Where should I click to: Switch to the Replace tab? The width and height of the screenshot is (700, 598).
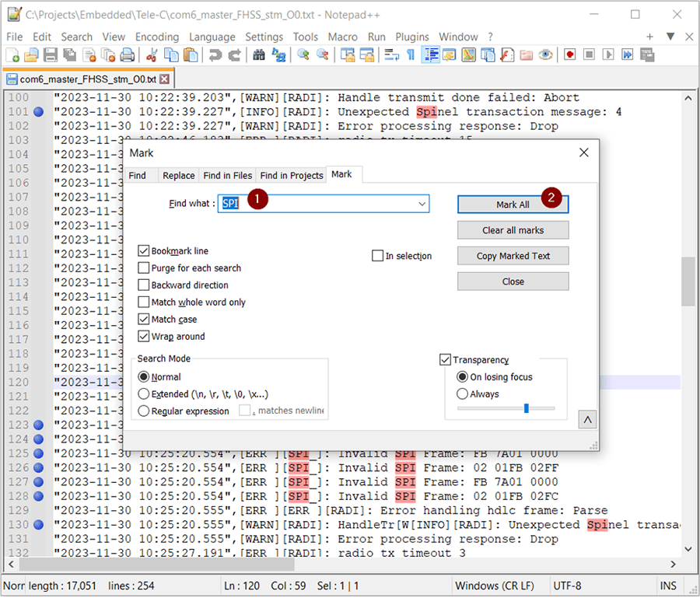(x=179, y=176)
